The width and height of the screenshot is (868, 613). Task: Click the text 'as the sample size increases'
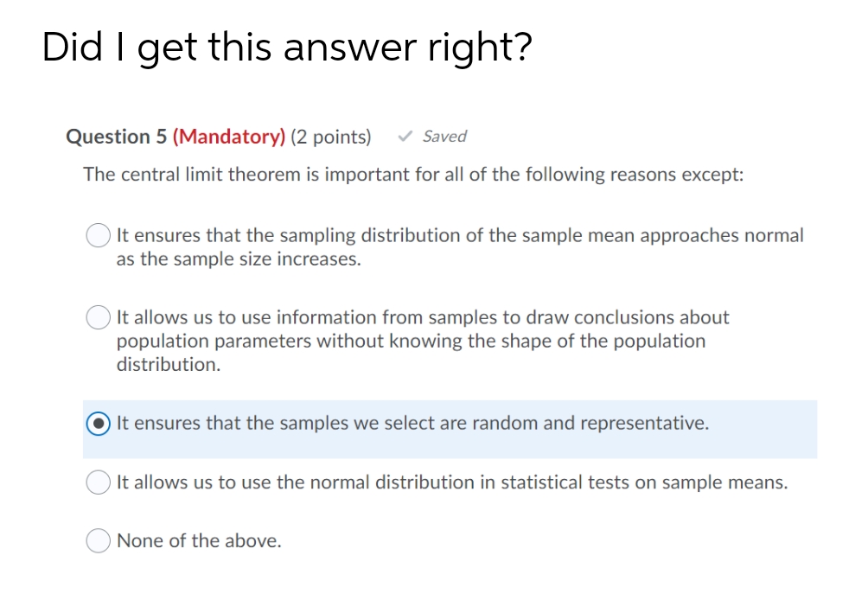(x=240, y=259)
